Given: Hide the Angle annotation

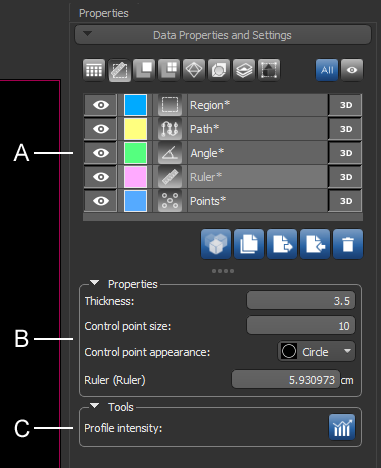Looking at the screenshot, I should pos(101,153).
